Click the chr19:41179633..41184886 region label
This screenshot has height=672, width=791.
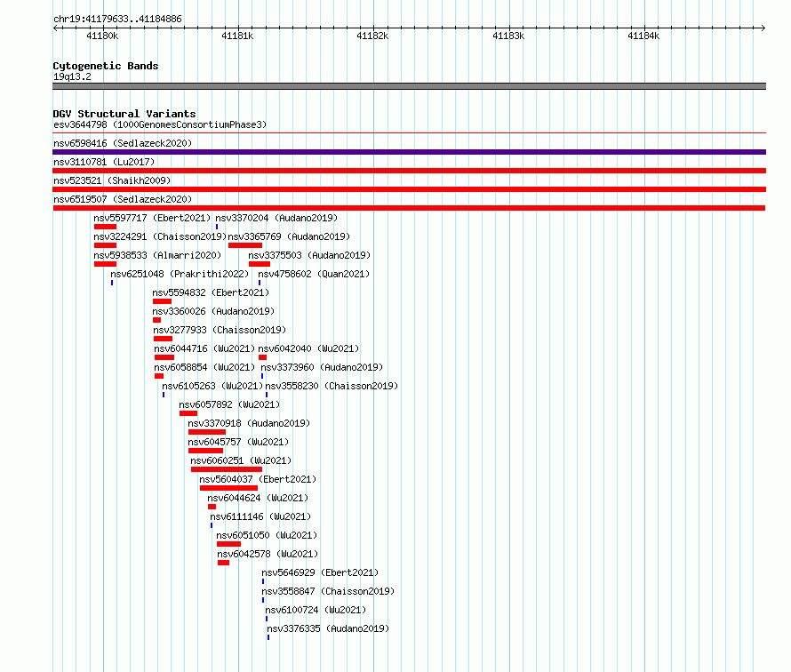pos(117,20)
